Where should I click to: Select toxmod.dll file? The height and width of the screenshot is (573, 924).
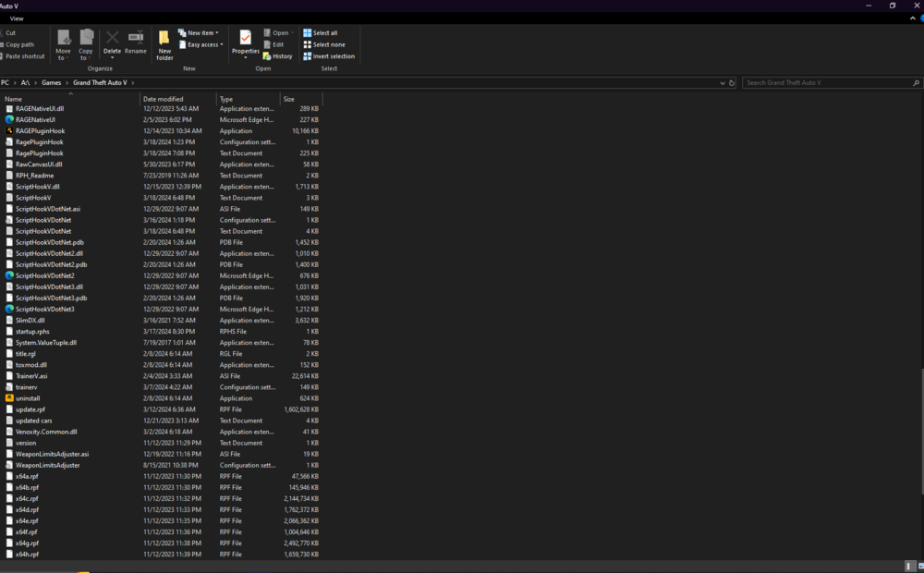click(31, 365)
